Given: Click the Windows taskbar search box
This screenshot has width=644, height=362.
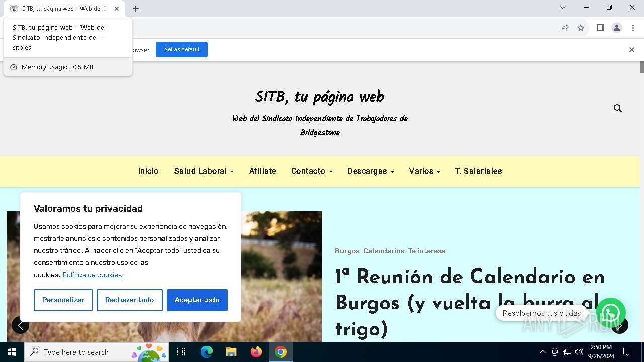Looking at the screenshot, I should 96,352.
